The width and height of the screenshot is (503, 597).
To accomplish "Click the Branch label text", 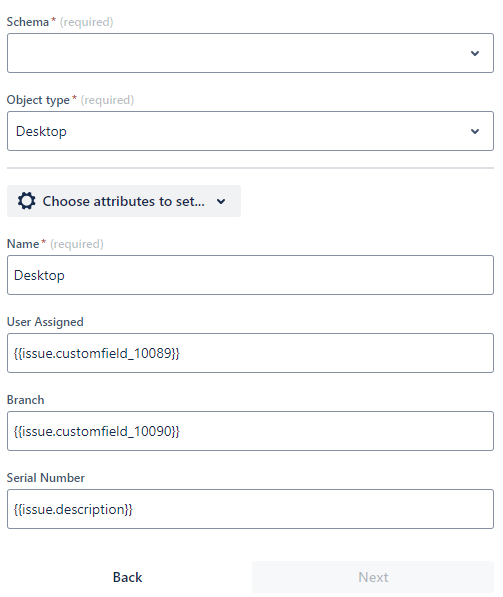I will pos(26,400).
